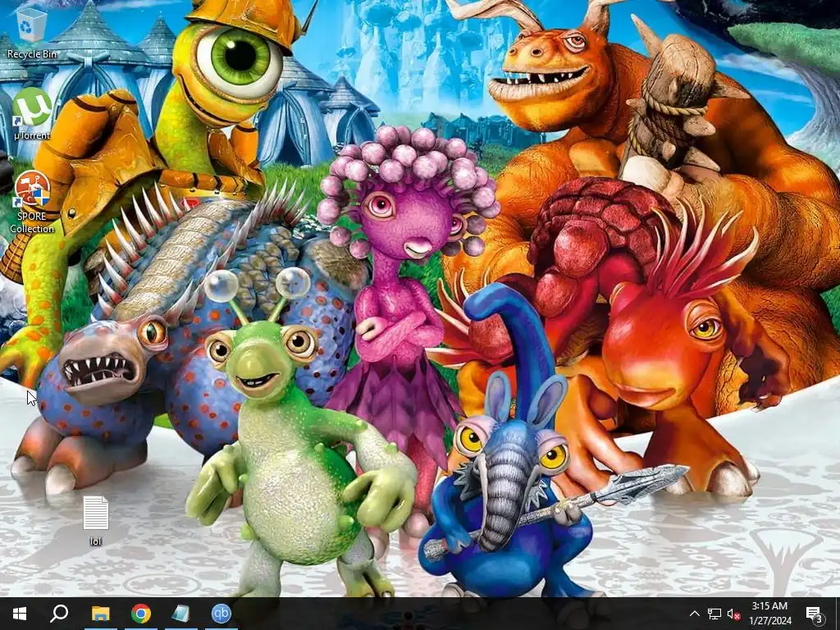Select the µTorrent desktop shortcut
The image size is (840, 630).
pos(32,114)
